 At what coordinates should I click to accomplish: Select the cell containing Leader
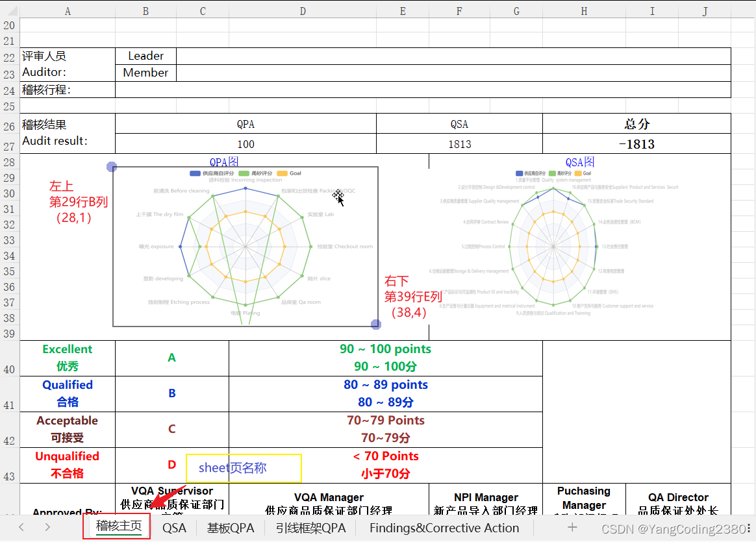tap(145, 56)
